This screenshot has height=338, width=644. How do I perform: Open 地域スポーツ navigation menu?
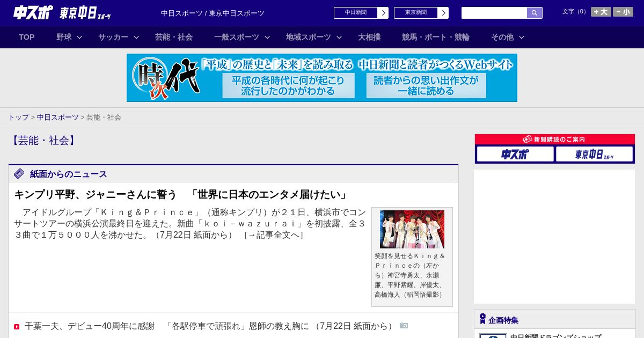point(309,37)
